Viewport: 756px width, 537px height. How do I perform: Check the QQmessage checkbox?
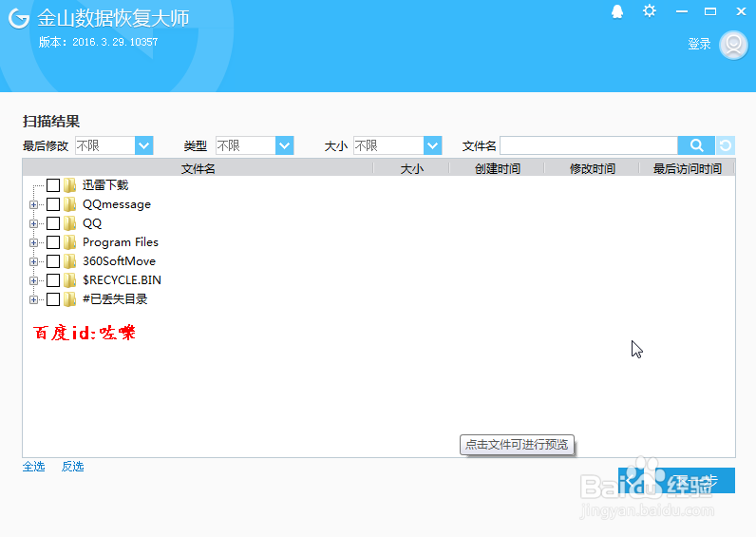[53, 204]
